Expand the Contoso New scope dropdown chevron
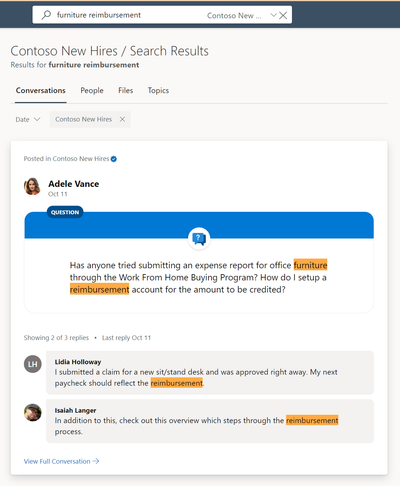 coord(273,15)
